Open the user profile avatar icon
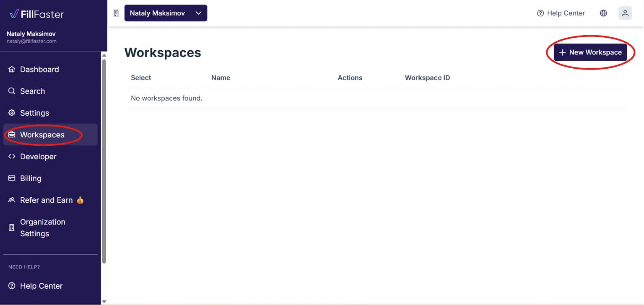Image resolution: width=644 pixels, height=305 pixels. 625,13
